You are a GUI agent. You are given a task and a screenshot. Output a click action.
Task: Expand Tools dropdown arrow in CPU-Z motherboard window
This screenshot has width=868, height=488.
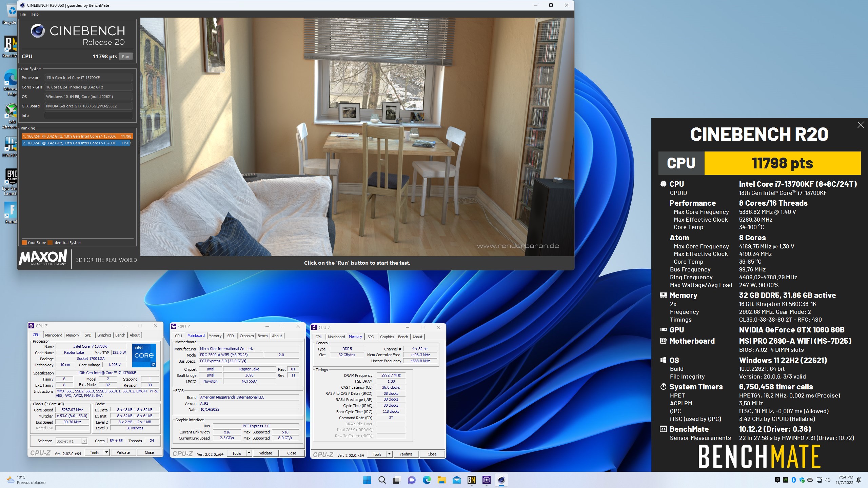click(249, 453)
